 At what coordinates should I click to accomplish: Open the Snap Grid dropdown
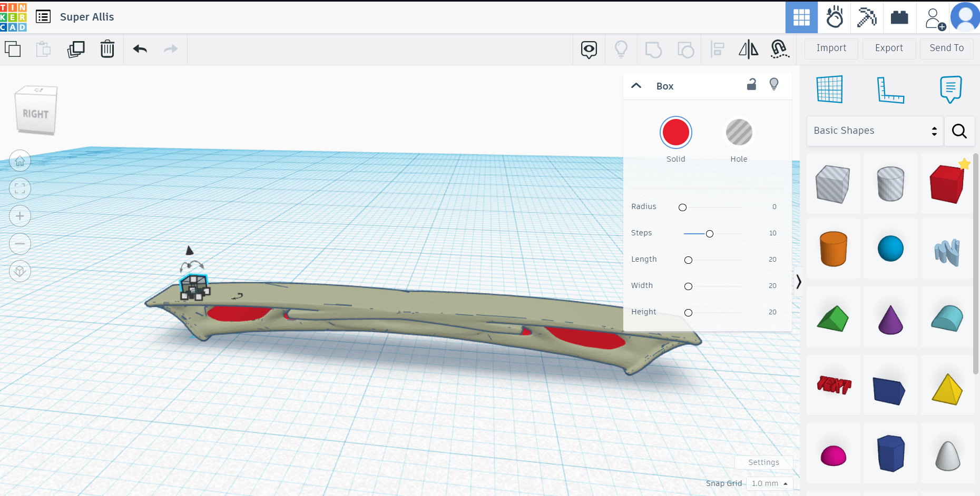[x=770, y=483]
